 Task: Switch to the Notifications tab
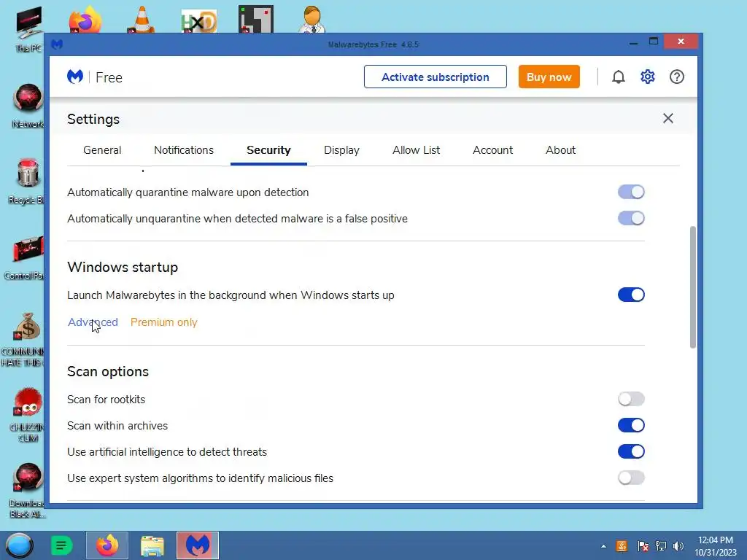pyautogui.click(x=184, y=150)
